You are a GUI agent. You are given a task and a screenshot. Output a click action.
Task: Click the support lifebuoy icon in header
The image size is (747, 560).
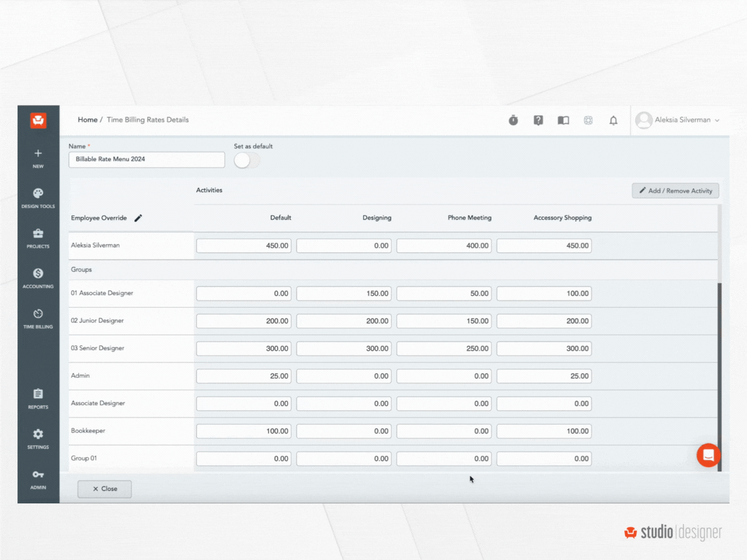(x=588, y=120)
